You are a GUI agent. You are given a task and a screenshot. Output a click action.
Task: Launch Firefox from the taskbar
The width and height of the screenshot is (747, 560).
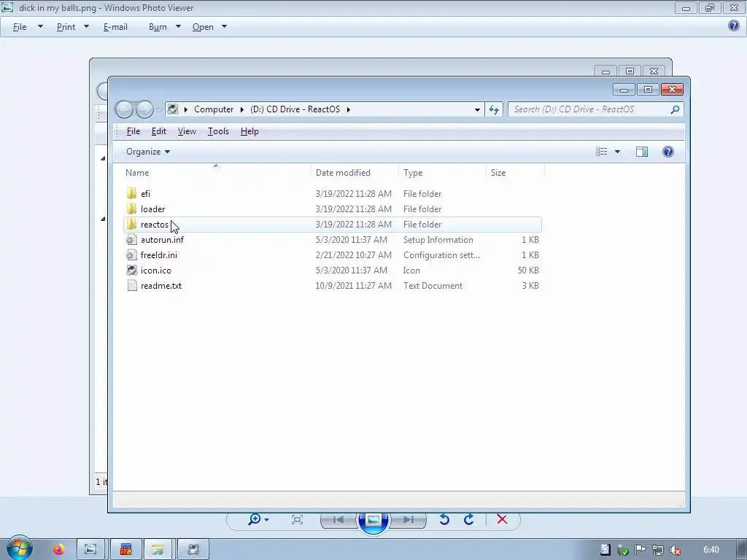[x=59, y=550]
